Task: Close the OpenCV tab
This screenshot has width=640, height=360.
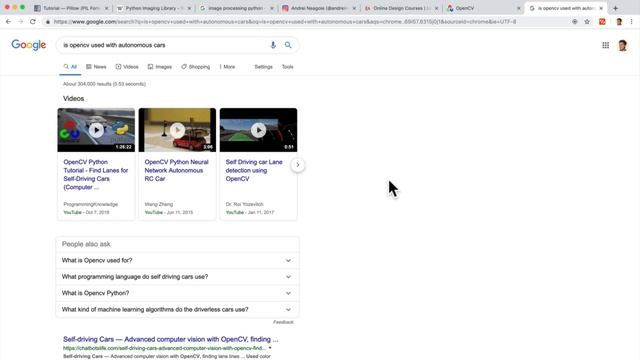Action: pos(519,8)
